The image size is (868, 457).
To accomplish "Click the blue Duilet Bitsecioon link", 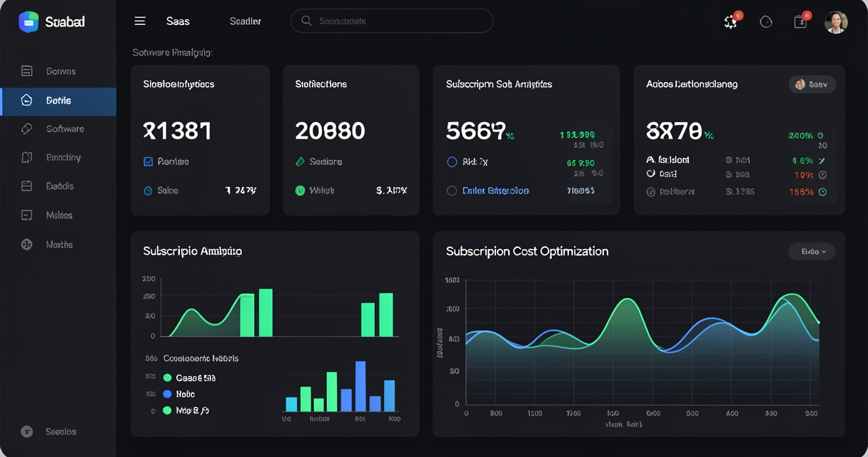I will point(496,191).
